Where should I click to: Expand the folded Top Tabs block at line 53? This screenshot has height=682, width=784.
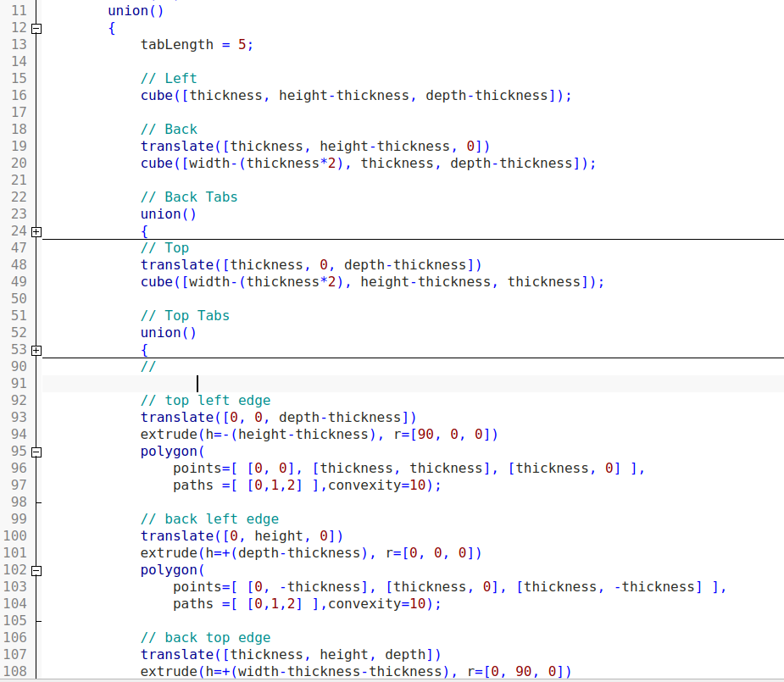(x=36, y=350)
